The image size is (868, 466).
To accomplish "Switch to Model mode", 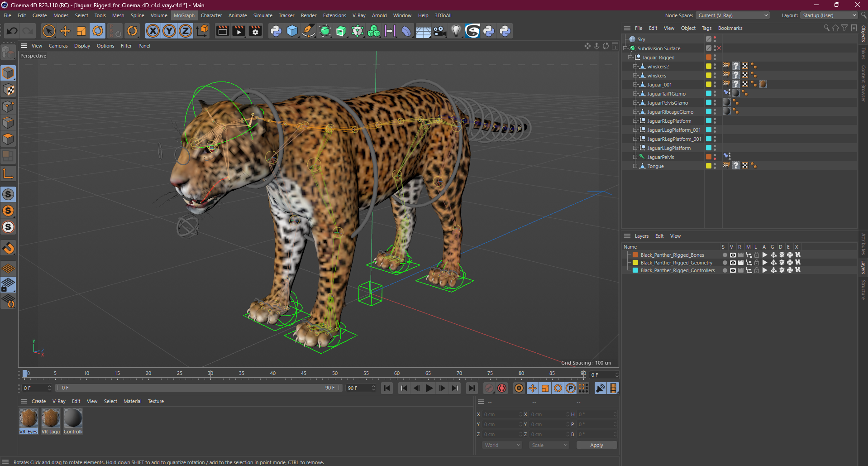I will tap(8, 73).
